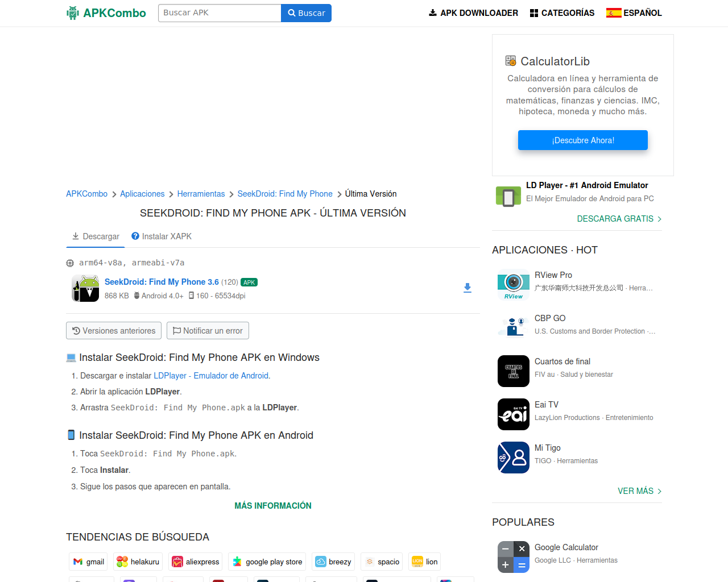The image size is (728, 582).
Task: Open the Google Calculator app title
Action: tap(566, 547)
